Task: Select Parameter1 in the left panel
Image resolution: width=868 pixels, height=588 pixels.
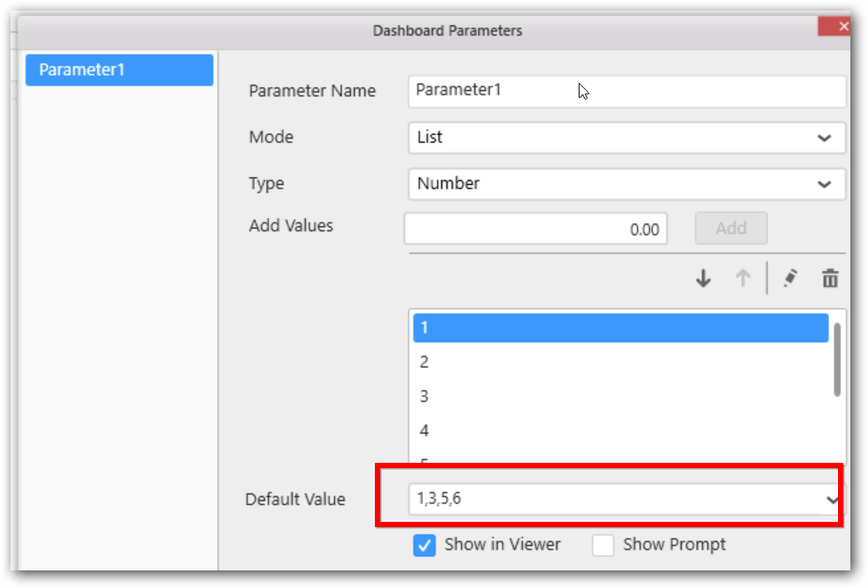Action: coord(119,70)
